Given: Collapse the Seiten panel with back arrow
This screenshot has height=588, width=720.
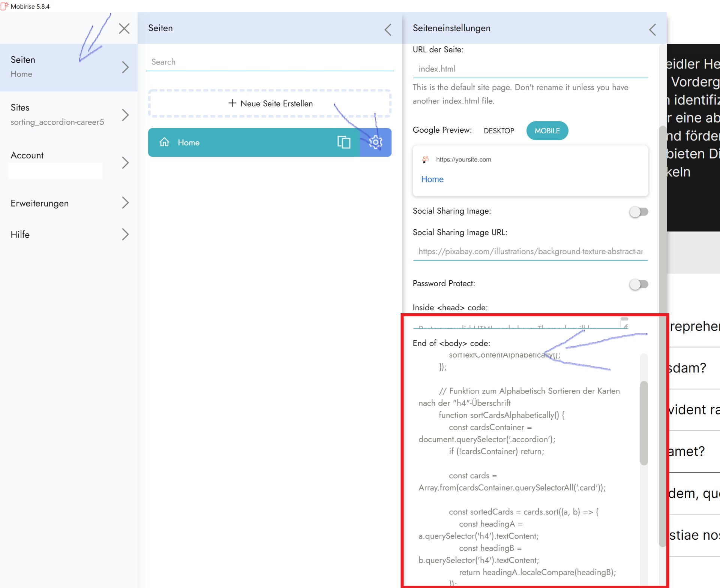Looking at the screenshot, I should coord(388,30).
